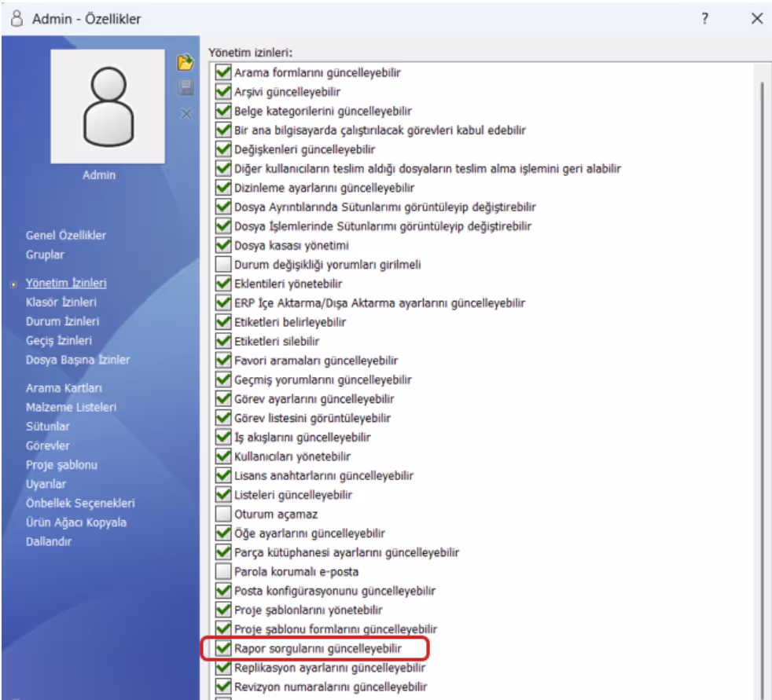Toggle Belge kategorilerini güncelleyebilir checkbox
772x700 pixels.
pos(223,111)
